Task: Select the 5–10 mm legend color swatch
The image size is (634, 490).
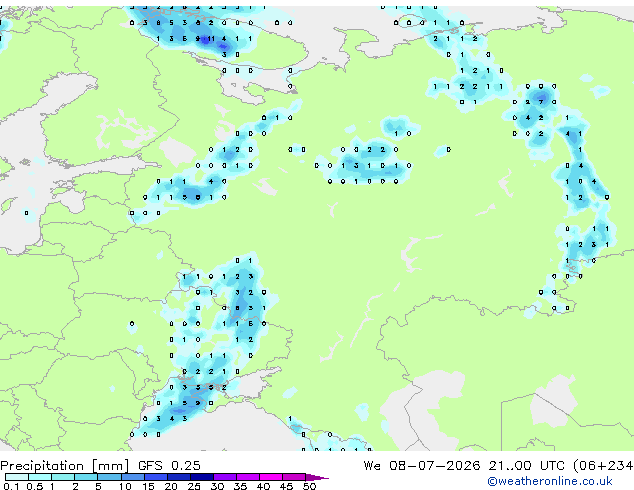Action: pyautogui.click(x=109, y=477)
